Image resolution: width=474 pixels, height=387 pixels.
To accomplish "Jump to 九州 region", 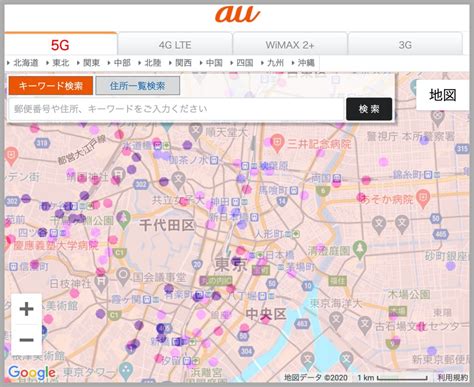I will point(275,63).
